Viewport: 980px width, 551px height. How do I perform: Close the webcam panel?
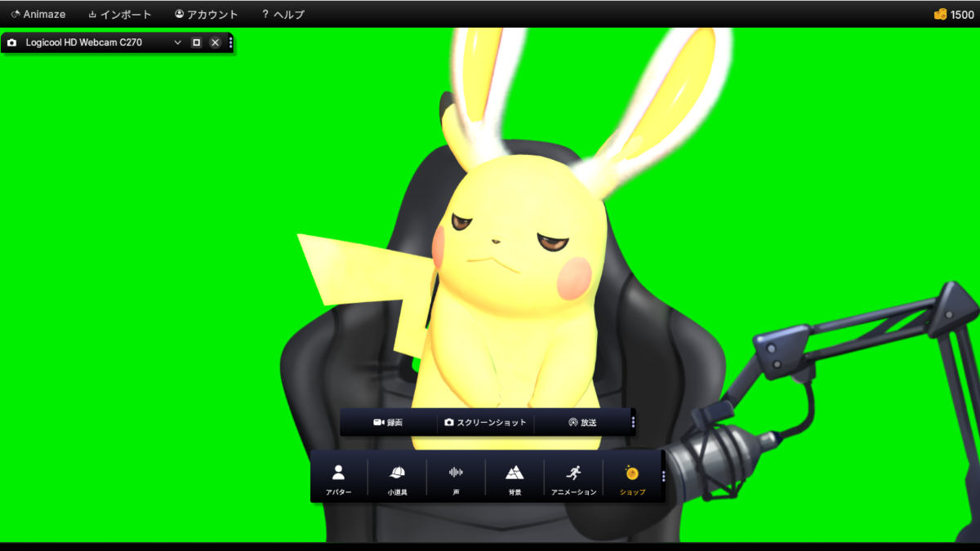[x=215, y=42]
